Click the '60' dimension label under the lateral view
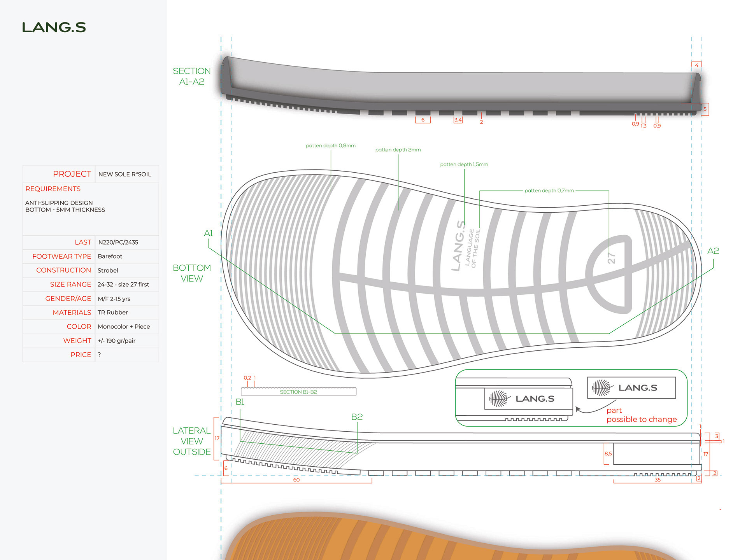 tap(296, 480)
